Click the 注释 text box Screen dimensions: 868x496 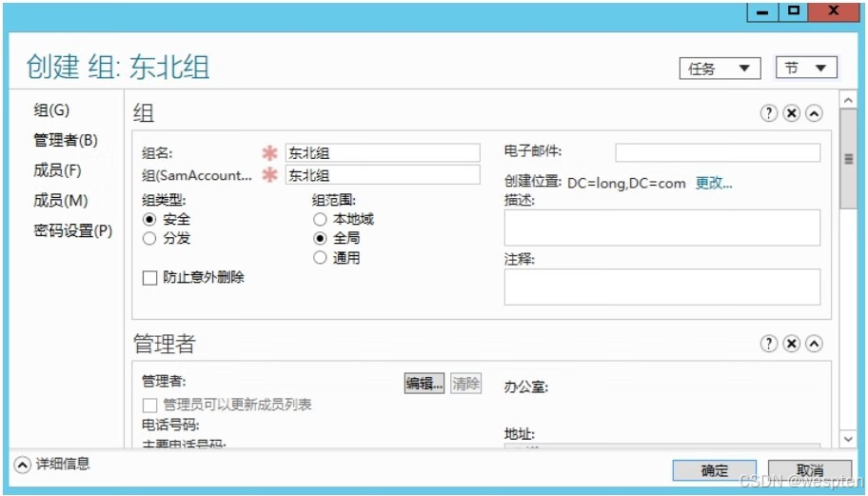tap(662, 287)
